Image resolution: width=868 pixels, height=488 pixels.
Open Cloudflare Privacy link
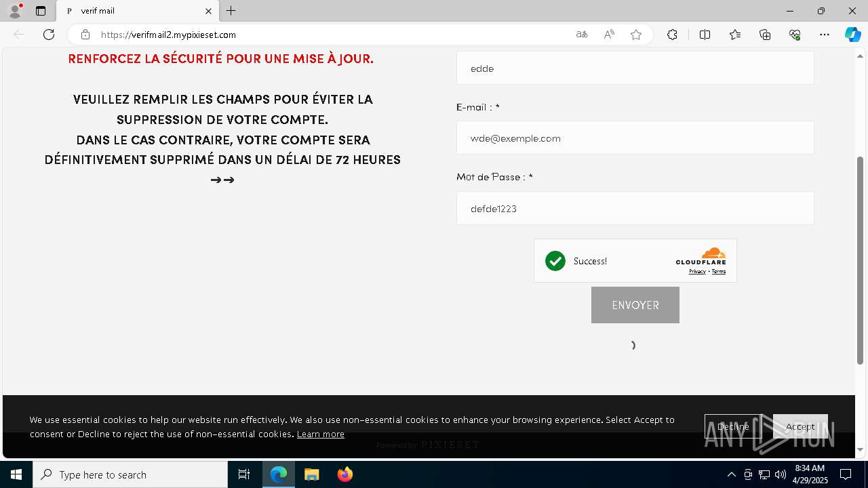[x=697, y=271]
